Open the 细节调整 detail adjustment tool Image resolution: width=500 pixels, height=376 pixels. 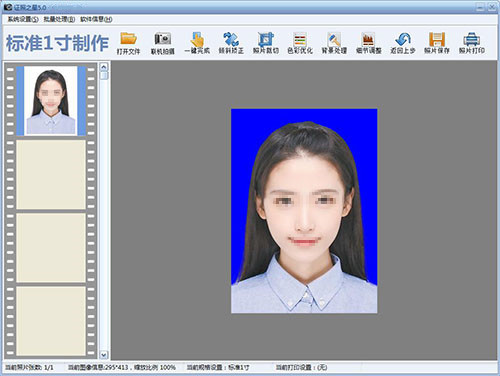point(369,43)
